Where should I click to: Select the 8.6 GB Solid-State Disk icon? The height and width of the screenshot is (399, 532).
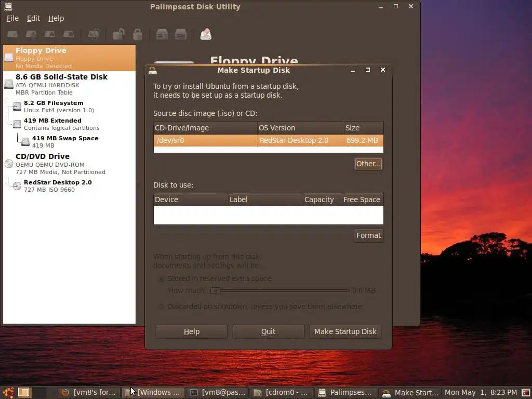pos(9,84)
